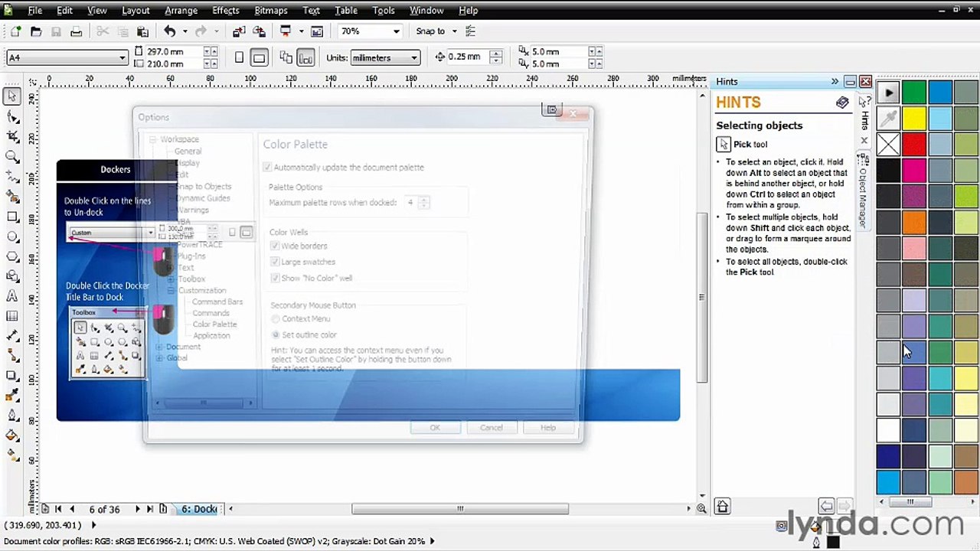
Task: Select the Zoom tool in toolbox
Action: click(x=12, y=156)
